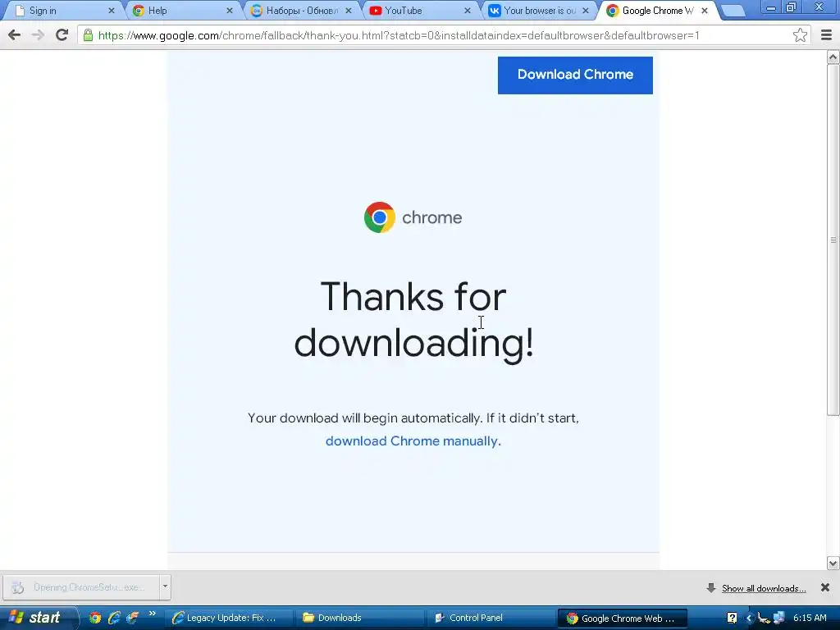This screenshot has width=840, height=630.
Task: Click the help question mark tray icon
Action: point(732,618)
